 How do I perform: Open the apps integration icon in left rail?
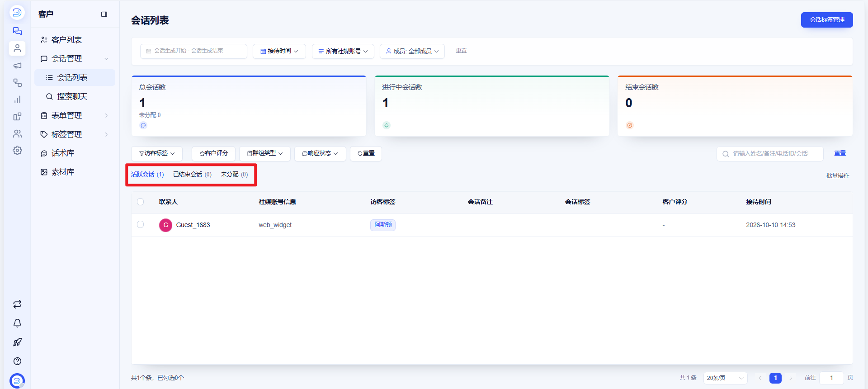(17, 117)
